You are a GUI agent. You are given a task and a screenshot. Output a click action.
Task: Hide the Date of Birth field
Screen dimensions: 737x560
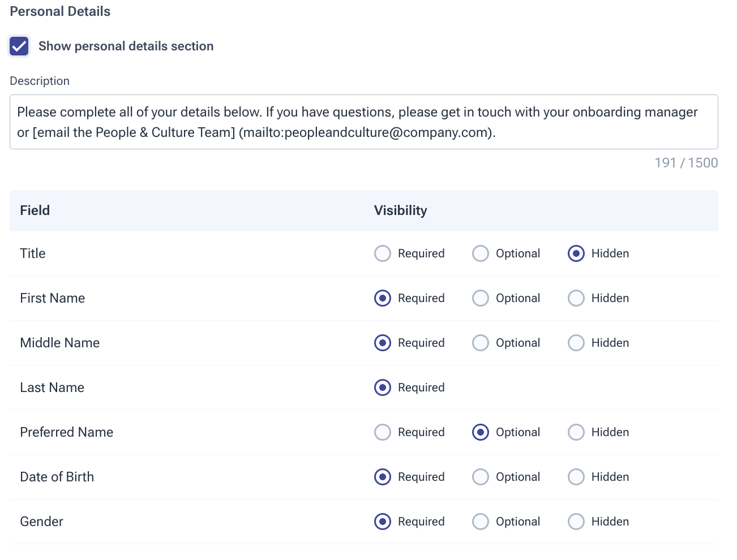point(576,477)
